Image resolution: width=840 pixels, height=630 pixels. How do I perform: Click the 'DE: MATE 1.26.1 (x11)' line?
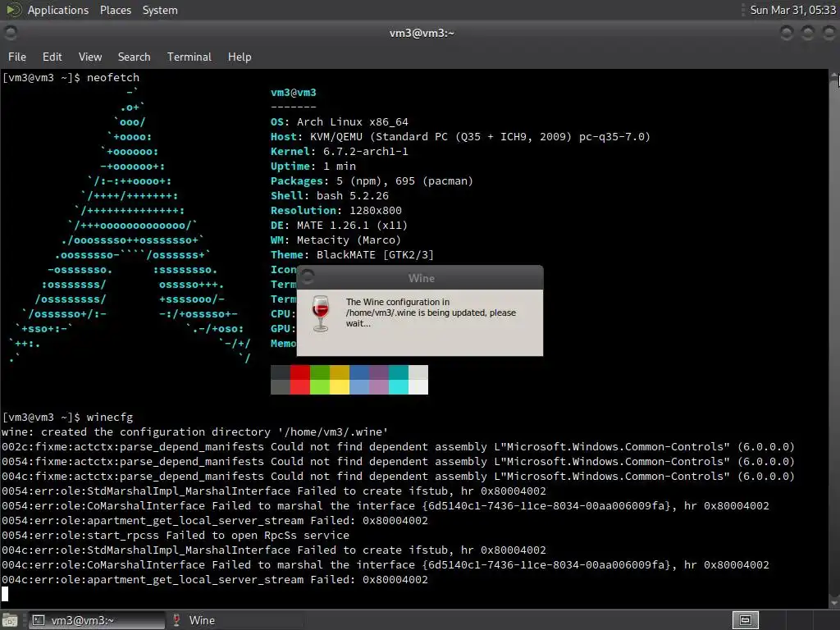click(339, 225)
